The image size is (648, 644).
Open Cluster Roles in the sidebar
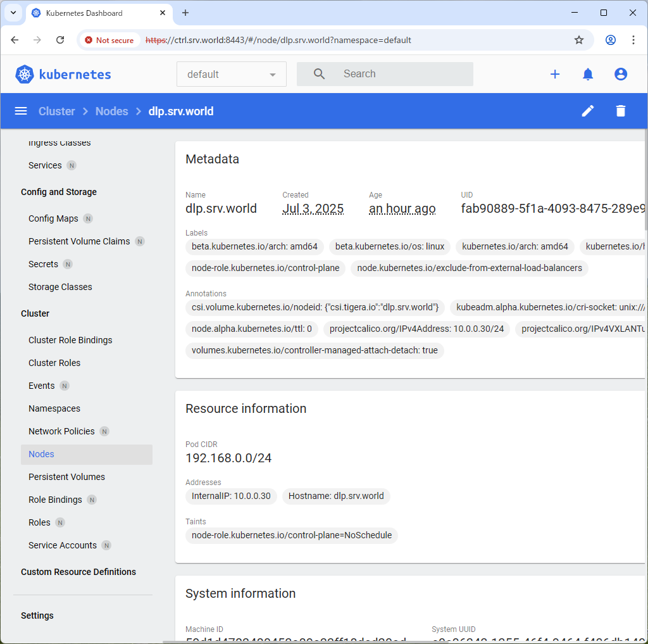[x=54, y=363]
